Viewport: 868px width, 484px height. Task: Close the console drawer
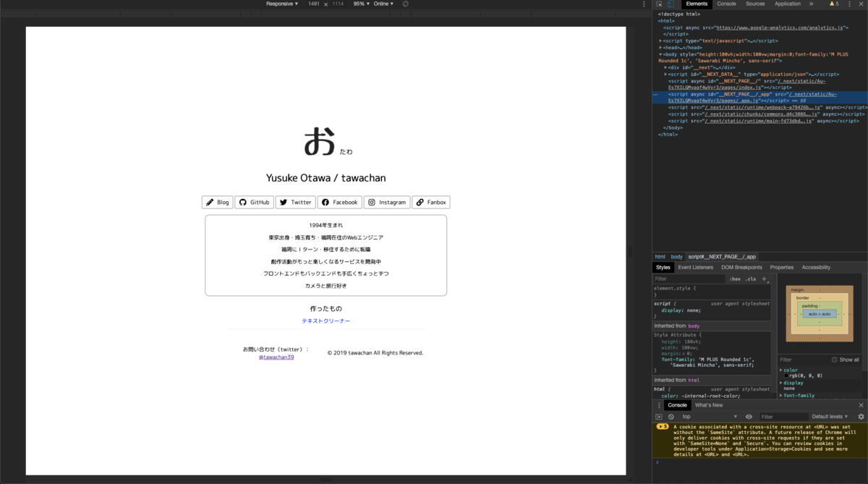pyautogui.click(x=861, y=405)
